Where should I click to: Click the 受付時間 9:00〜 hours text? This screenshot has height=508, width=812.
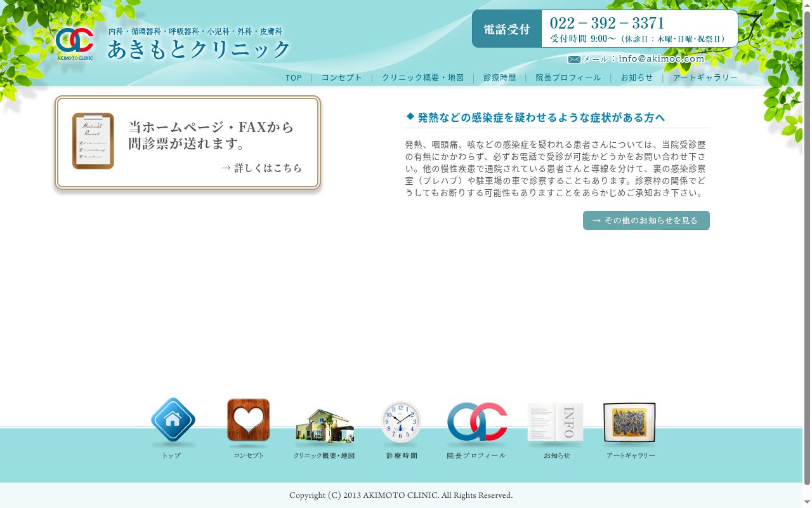point(582,39)
